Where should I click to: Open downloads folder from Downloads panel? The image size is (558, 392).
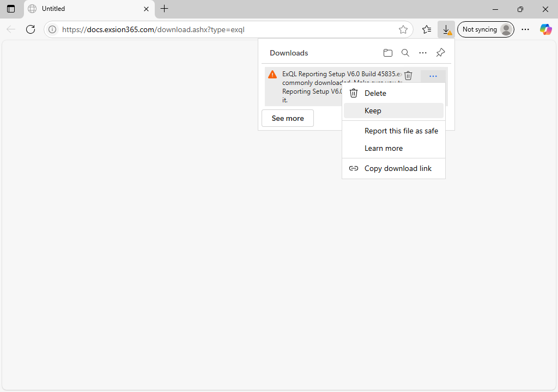click(x=388, y=53)
